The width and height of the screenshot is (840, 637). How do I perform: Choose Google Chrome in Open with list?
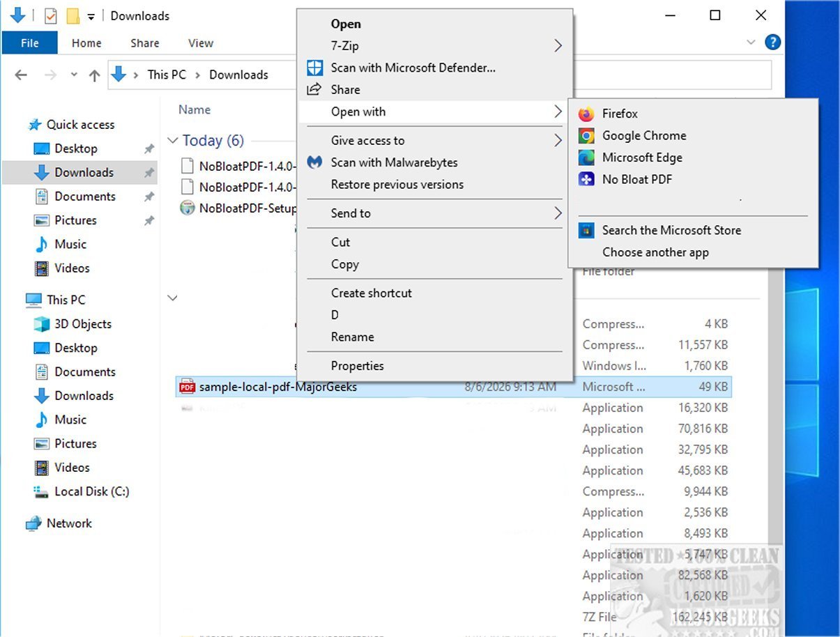coord(644,136)
